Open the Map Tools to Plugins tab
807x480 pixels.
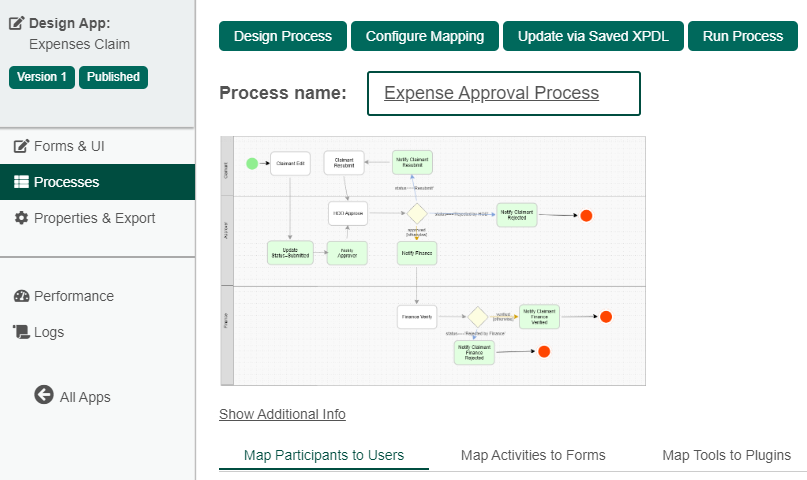click(726, 455)
